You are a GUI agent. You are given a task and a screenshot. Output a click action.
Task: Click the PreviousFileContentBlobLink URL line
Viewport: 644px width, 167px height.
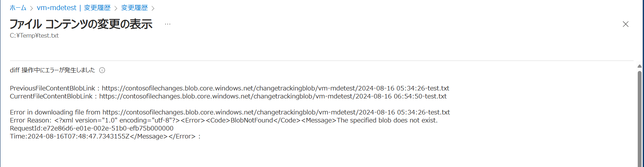pyautogui.click(x=229, y=88)
